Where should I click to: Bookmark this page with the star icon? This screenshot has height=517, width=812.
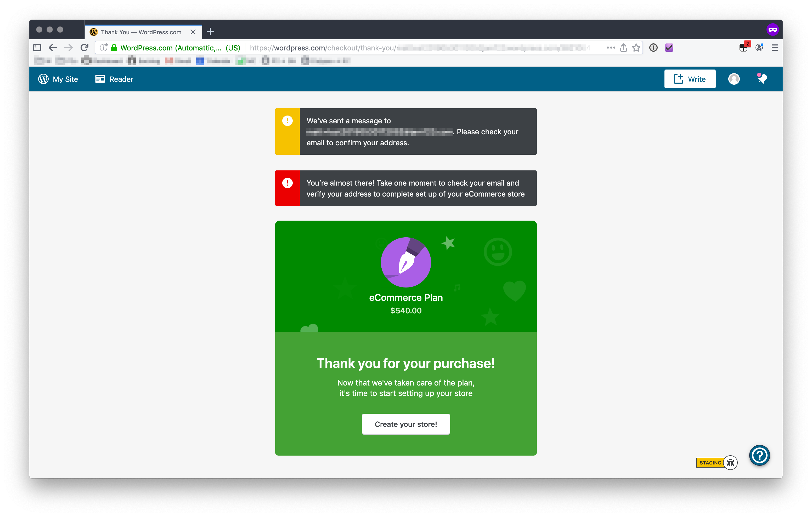636,48
